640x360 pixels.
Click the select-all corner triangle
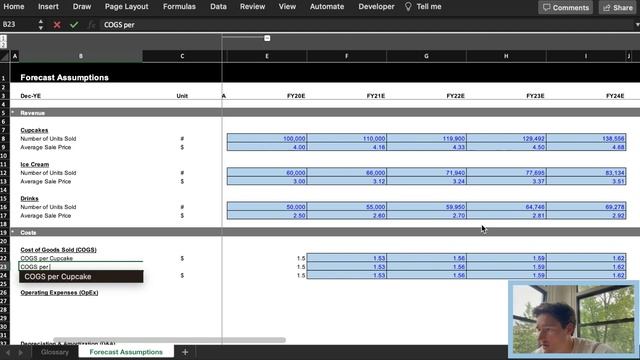[x=4, y=56]
